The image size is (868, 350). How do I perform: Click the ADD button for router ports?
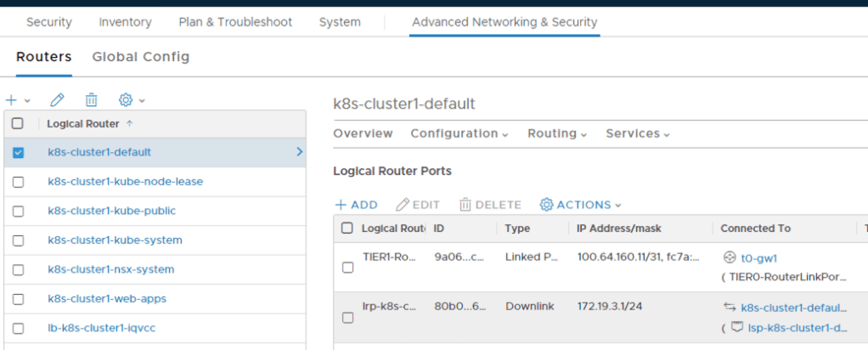[356, 205]
